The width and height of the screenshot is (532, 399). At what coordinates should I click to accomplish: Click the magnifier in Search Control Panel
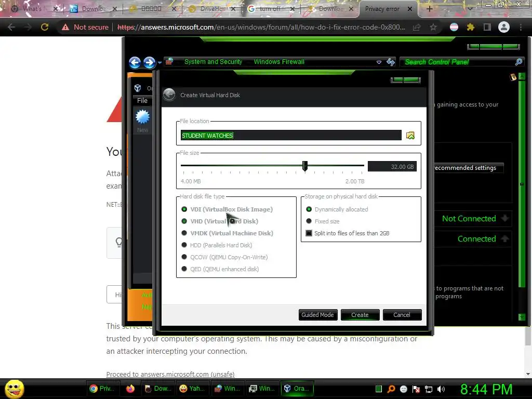(x=518, y=62)
